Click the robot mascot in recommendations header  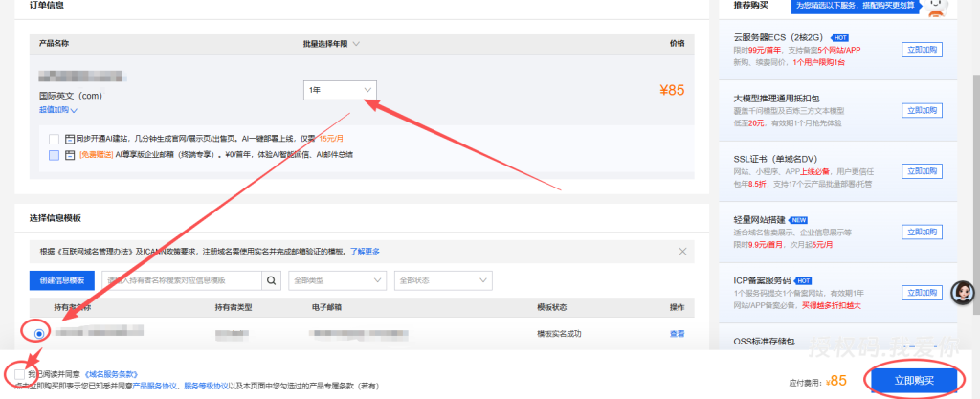(x=936, y=8)
